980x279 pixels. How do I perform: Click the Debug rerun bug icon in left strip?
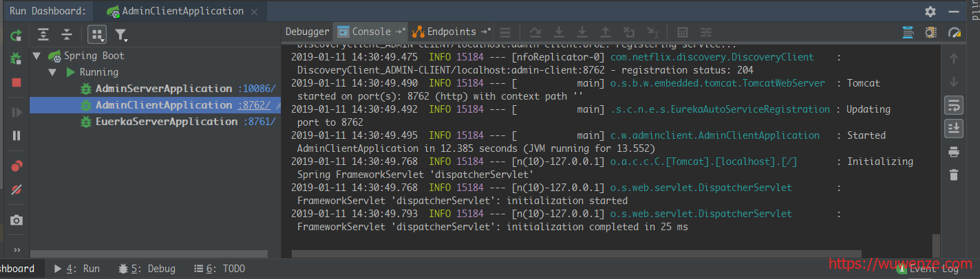pos(17,59)
